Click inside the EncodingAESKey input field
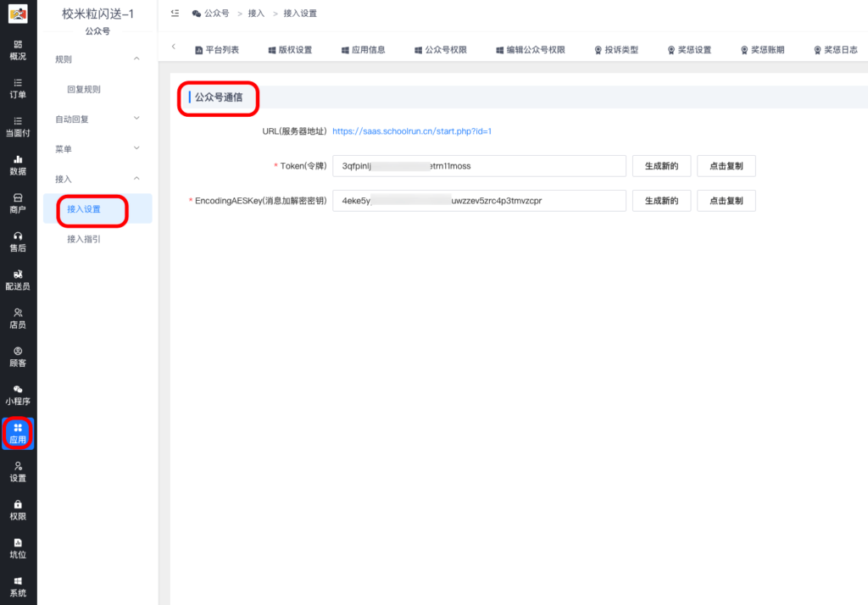The width and height of the screenshot is (868, 605). tap(479, 201)
